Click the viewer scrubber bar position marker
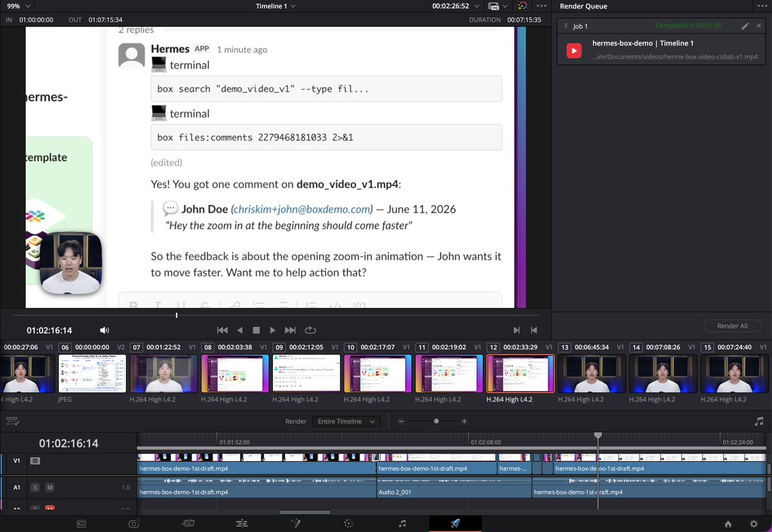 tap(176, 315)
